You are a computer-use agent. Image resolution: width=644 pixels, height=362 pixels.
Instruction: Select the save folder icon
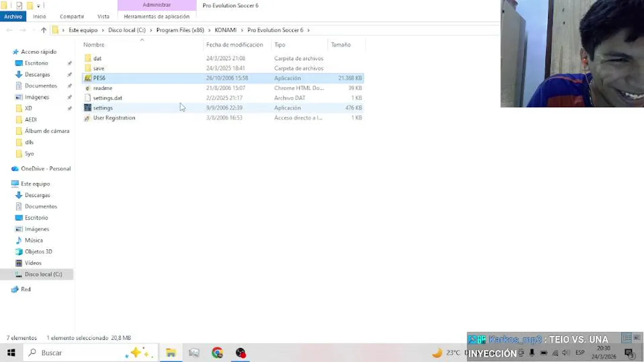tap(88, 68)
